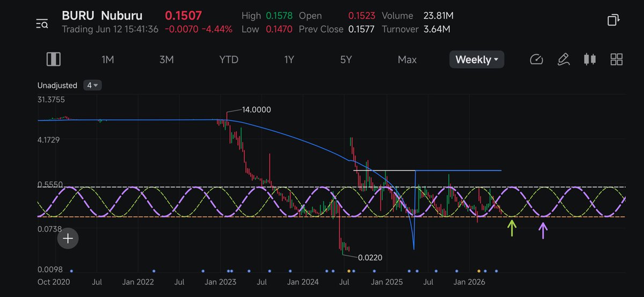The width and height of the screenshot is (644, 297).
Task: Click the Unadjusted price setting
Action: click(57, 85)
